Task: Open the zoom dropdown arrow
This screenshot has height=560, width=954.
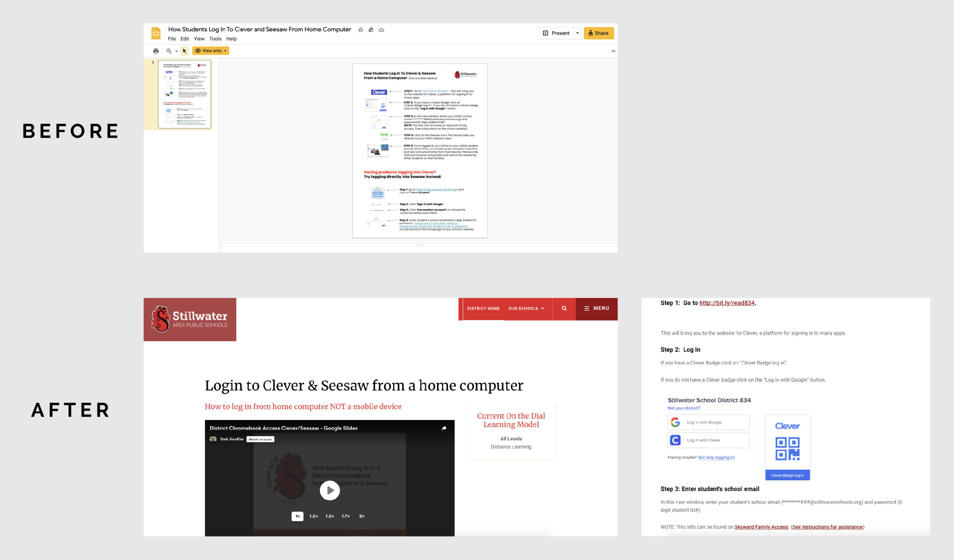Action: tap(176, 51)
